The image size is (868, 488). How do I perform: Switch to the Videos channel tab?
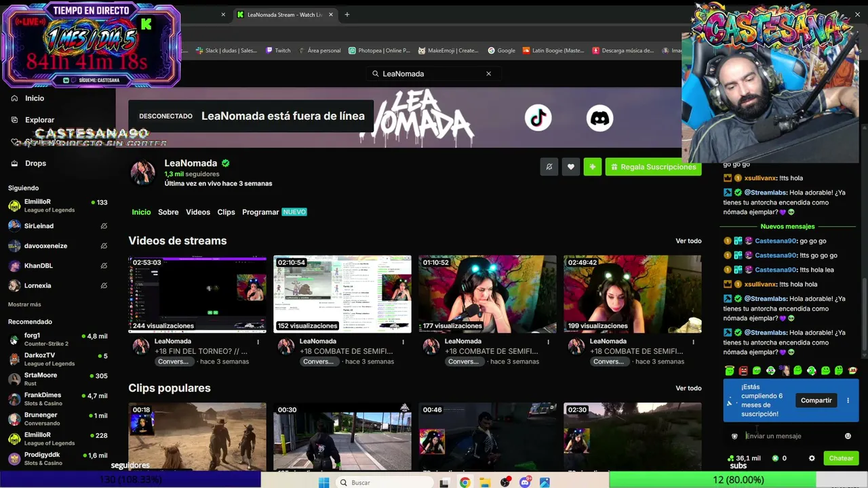pyautogui.click(x=198, y=212)
